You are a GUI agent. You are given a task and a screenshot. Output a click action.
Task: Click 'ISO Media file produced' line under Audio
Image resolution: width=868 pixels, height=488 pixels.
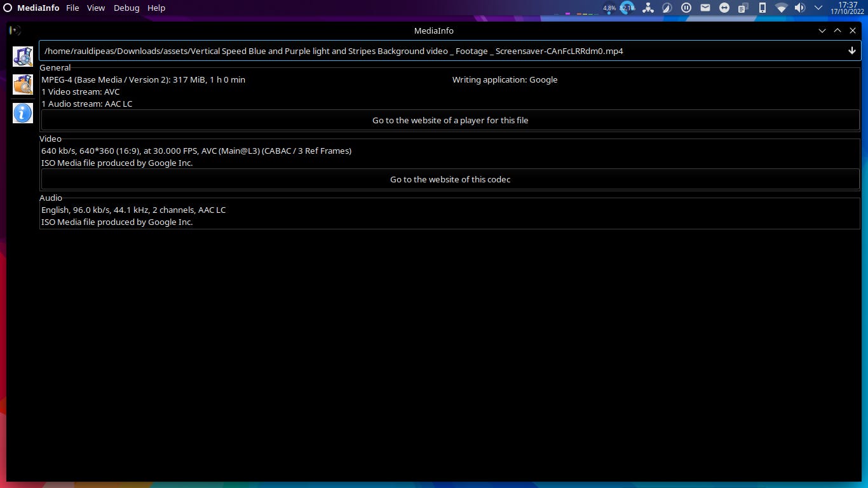coord(117,222)
